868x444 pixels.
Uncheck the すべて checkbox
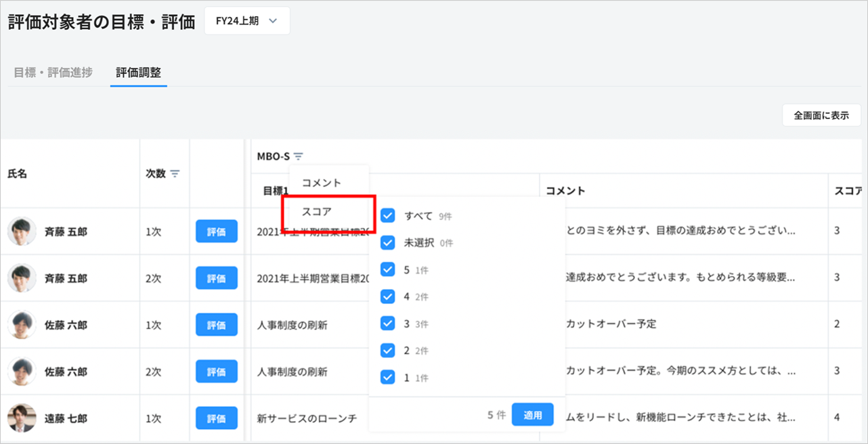pos(388,216)
